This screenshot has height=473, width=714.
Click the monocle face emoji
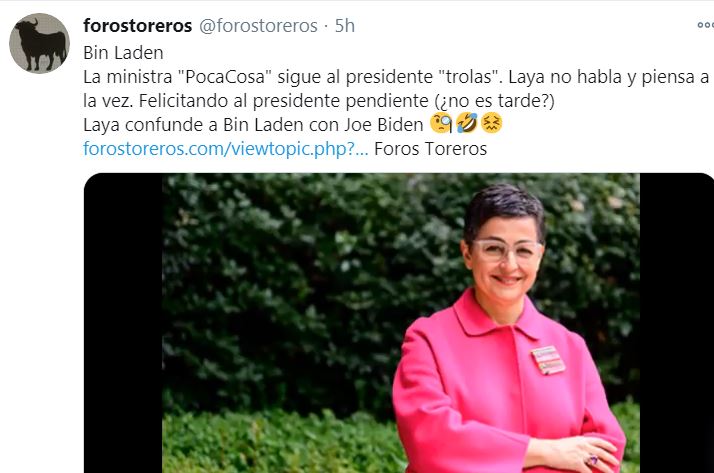(x=441, y=124)
